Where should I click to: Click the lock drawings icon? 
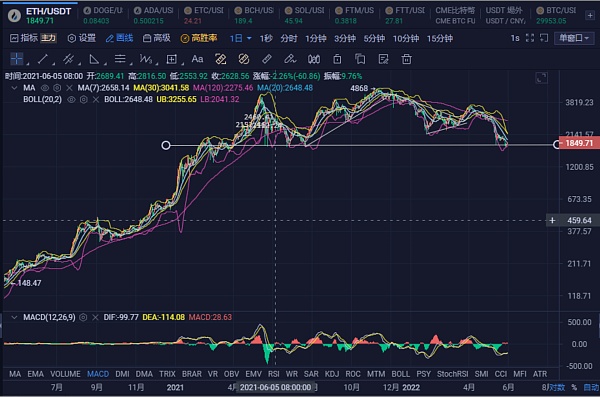click(x=337, y=59)
